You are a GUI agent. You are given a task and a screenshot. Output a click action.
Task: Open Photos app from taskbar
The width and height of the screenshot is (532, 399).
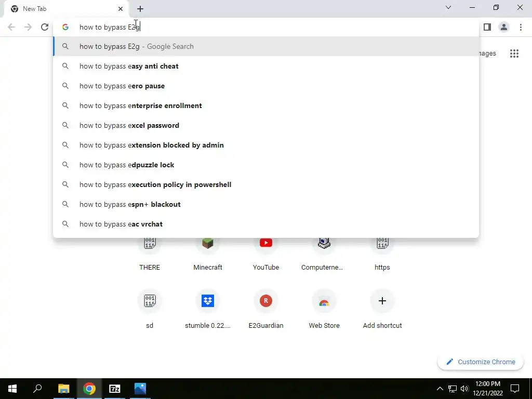tap(140, 389)
